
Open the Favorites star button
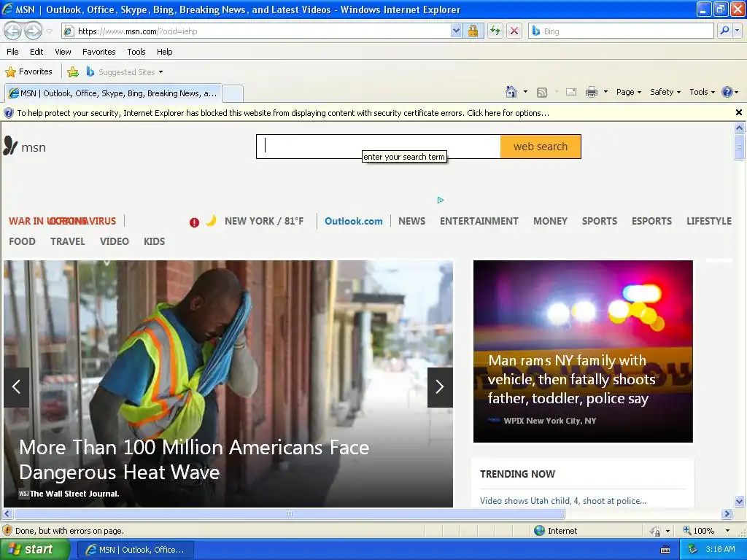(28, 72)
